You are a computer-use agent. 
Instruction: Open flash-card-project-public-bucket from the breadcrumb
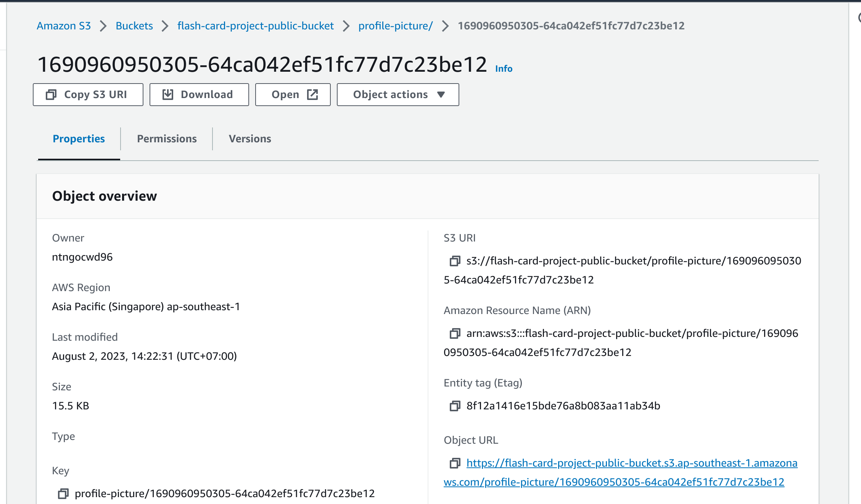click(x=256, y=26)
